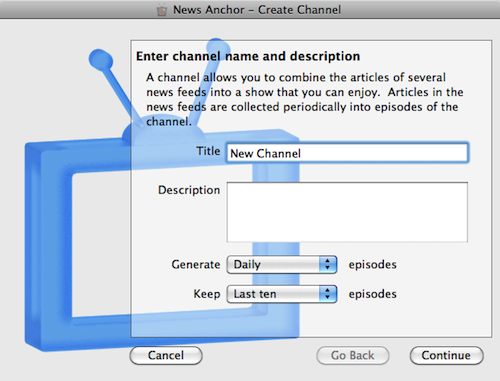The height and width of the screenshot is (381, 500).
Task: Click the Title input field
Action: (347, 153)
